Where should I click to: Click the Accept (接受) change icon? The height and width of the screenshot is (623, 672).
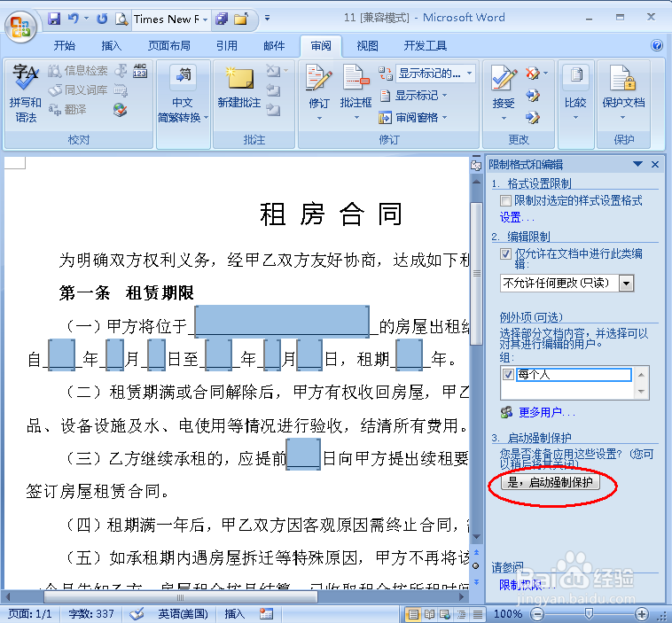504,78
